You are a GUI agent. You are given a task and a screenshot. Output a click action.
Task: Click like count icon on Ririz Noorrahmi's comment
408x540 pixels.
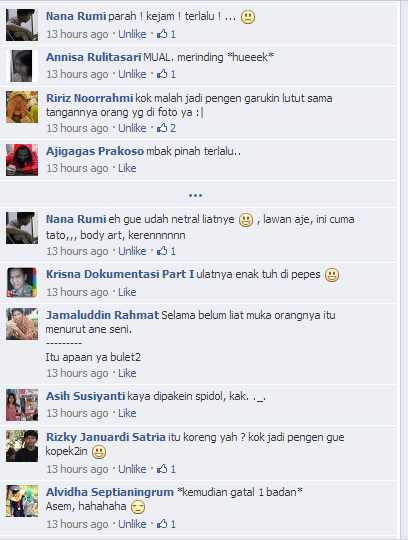coord(162,128)
